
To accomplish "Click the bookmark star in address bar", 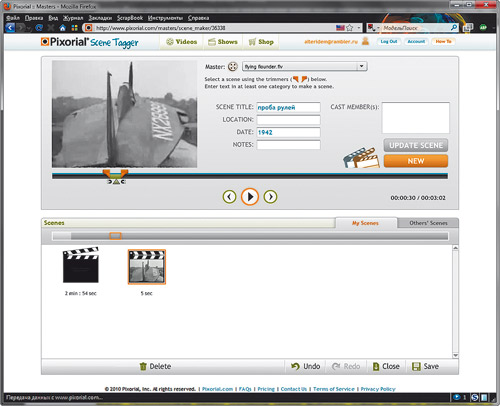I will pyautogui.click(x=349, y=28).
